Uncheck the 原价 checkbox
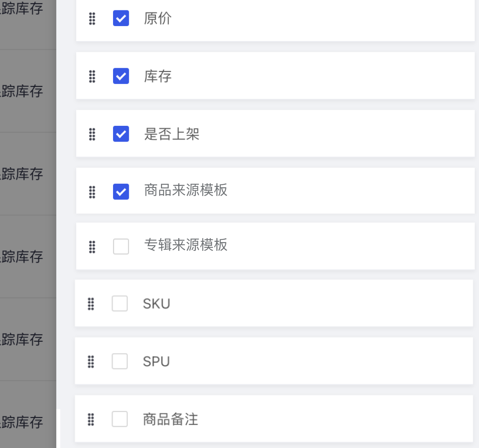479x448 pixels. (x=121, y=18)
